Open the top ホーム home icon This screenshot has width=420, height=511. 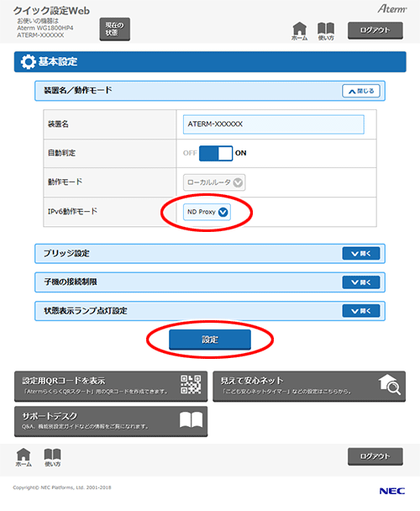tap(299, 31)
